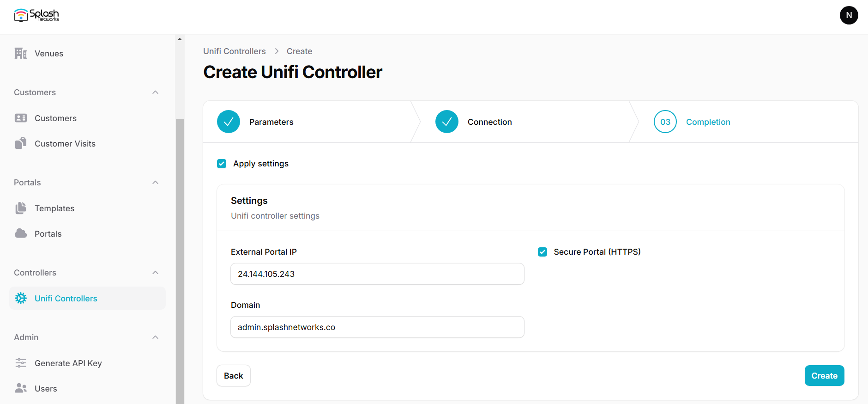This screenshot has width=868, height=404.
Task: Click the Unifi Controllers gear icon
Action: 21,298
